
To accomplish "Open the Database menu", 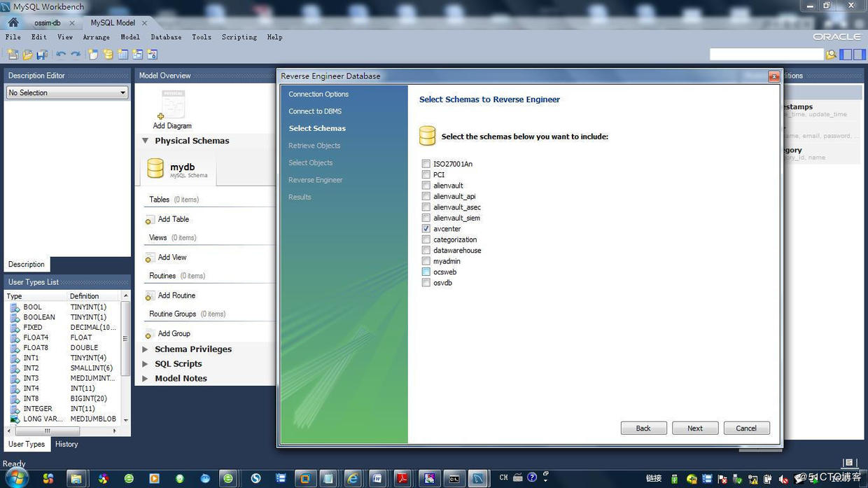I will [x=166, y=37].
